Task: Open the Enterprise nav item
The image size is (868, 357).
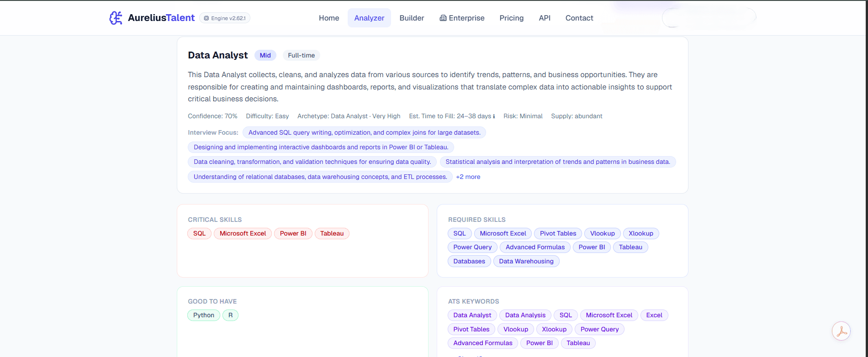Action: (x=462, y=18)
